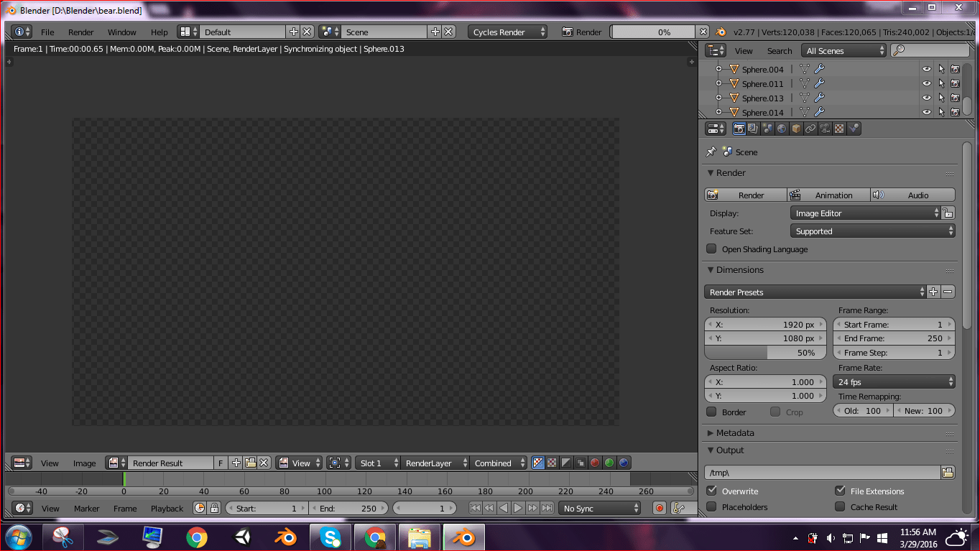Select the Constraints chain-link properties icon

tap(810, 128)
